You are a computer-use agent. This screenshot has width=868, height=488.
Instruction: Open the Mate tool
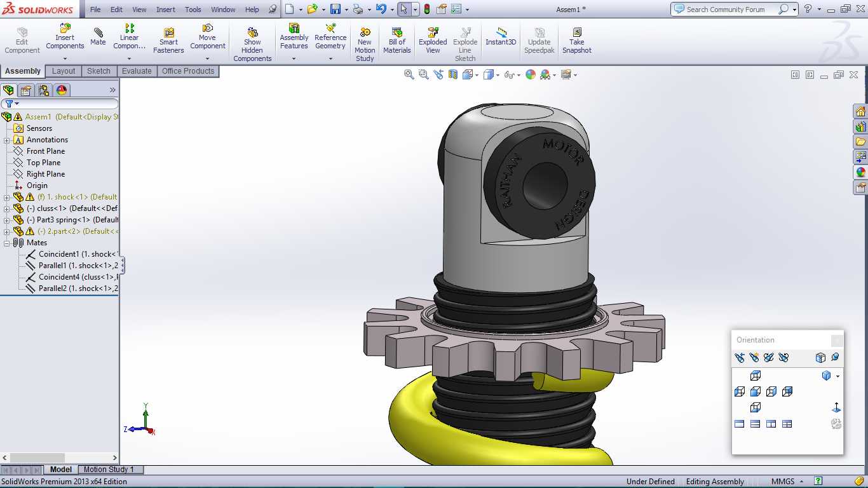pyautogui.click(x=98, y=36)
